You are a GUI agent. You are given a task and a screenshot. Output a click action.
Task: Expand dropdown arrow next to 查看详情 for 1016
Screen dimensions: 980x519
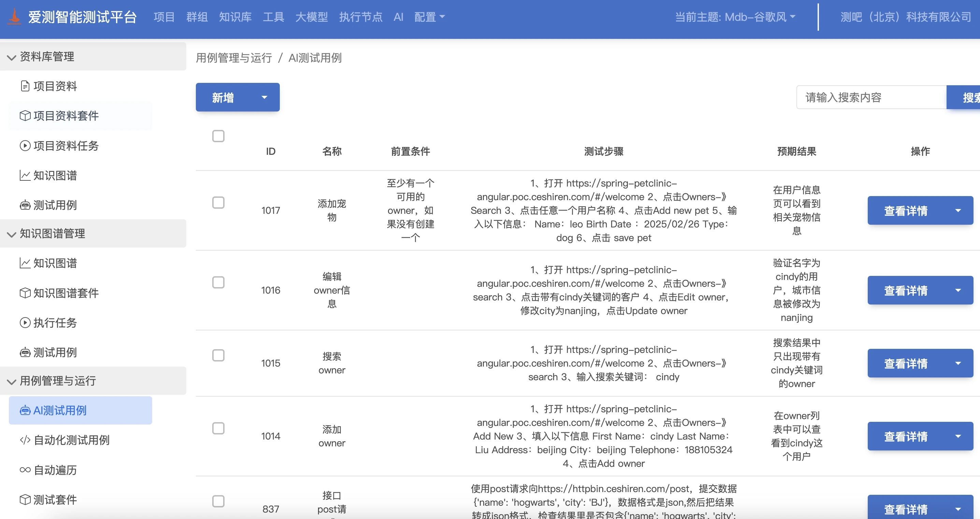click(x=958, y=291)
